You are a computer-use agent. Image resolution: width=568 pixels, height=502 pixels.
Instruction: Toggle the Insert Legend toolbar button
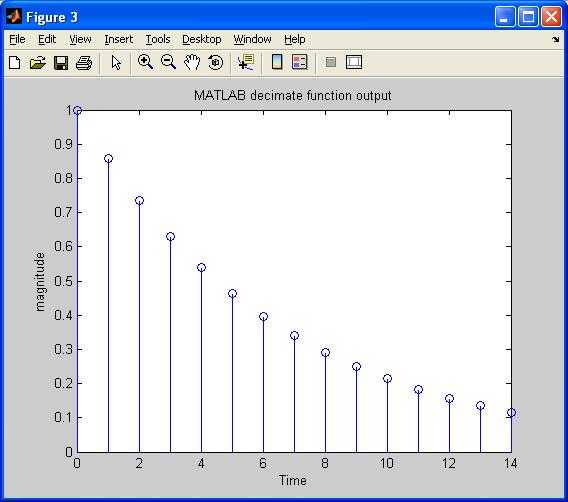tap(300, 62)
